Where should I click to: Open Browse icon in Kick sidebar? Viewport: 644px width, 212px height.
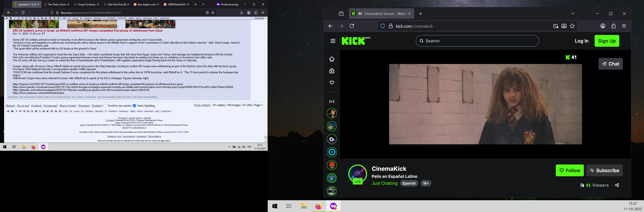(332, 71)
